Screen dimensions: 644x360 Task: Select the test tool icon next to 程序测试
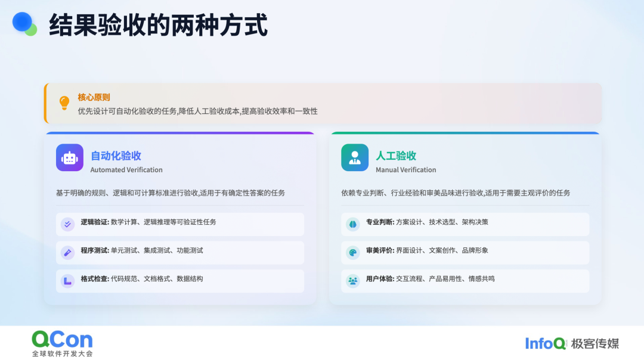[x=68, y=253]
